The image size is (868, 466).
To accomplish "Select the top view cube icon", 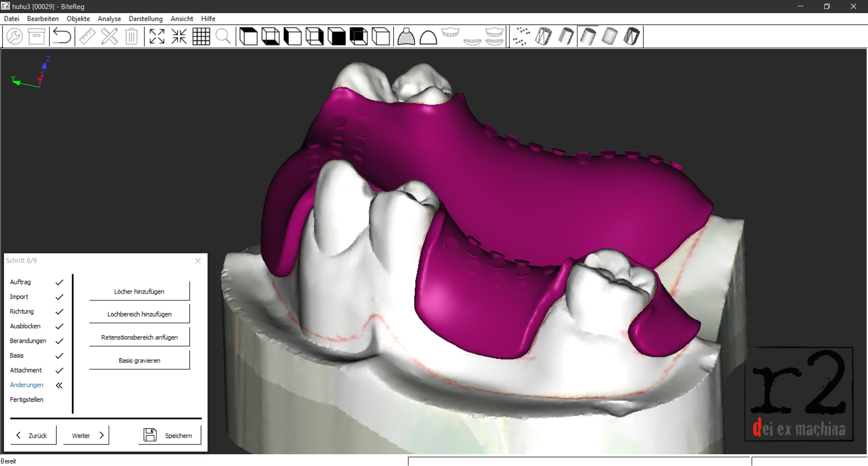I will [248, 36].
